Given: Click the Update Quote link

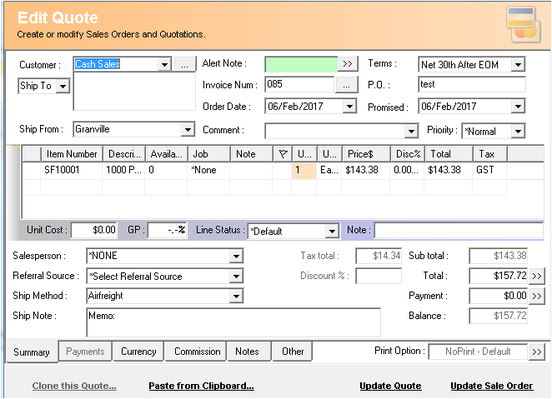Looking at the screenshot, I should [x=390, y=386].
